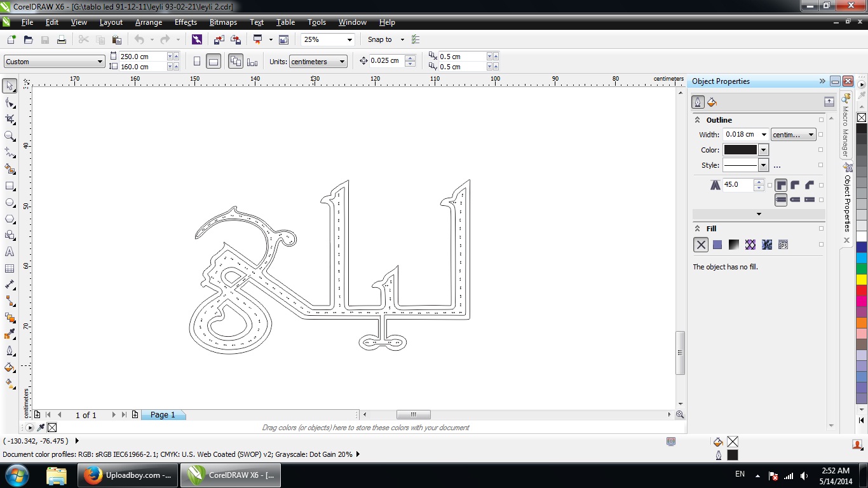Activate the Text tool
The height and width of the screenshot is (488, 868).
(x=10, y=252)
